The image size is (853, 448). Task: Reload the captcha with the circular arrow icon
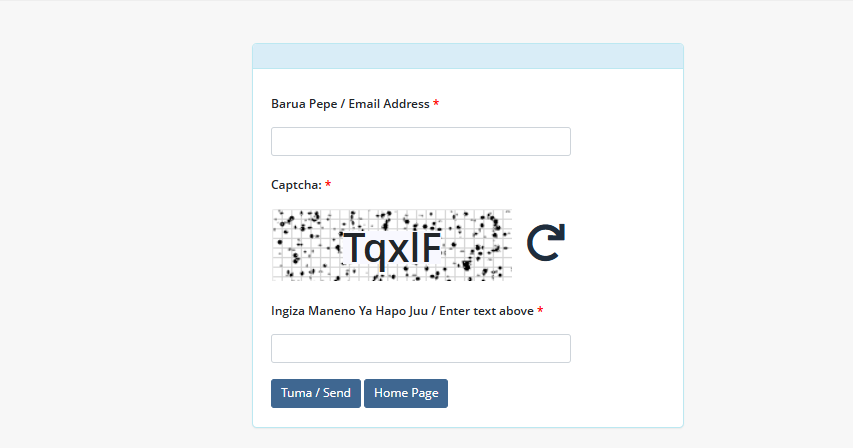pyautogui.click(x=546, y=242)
